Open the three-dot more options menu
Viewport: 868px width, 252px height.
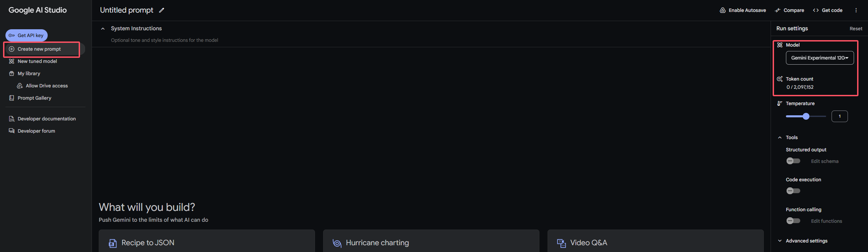856,10
